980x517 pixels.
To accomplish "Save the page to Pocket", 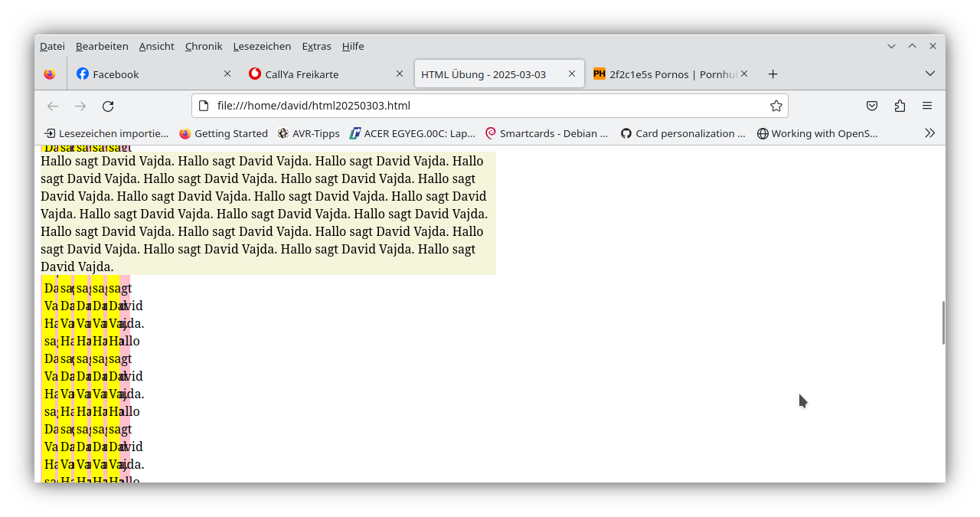I will [x=872, y=106].
